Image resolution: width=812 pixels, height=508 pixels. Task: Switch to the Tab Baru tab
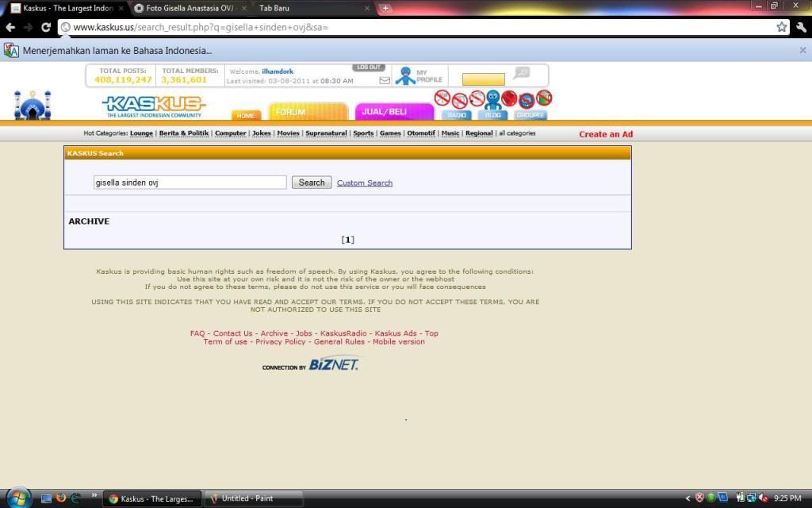coord(313,8)
